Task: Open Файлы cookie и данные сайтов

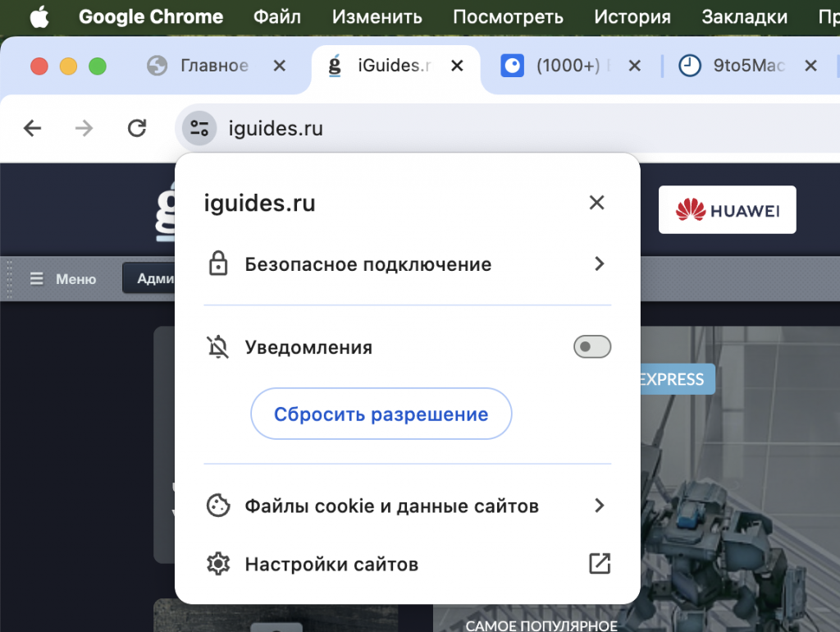Action: pos(407,506)
